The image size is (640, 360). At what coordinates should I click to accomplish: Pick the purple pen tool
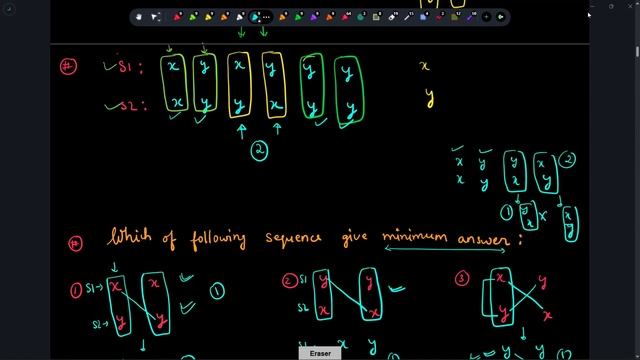(314, 17)
